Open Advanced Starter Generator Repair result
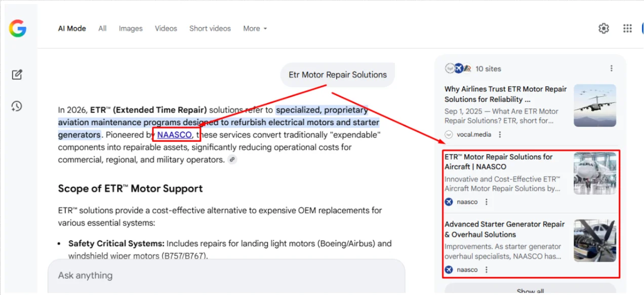Viewport: 644px width, 295px height. [504, 229]
